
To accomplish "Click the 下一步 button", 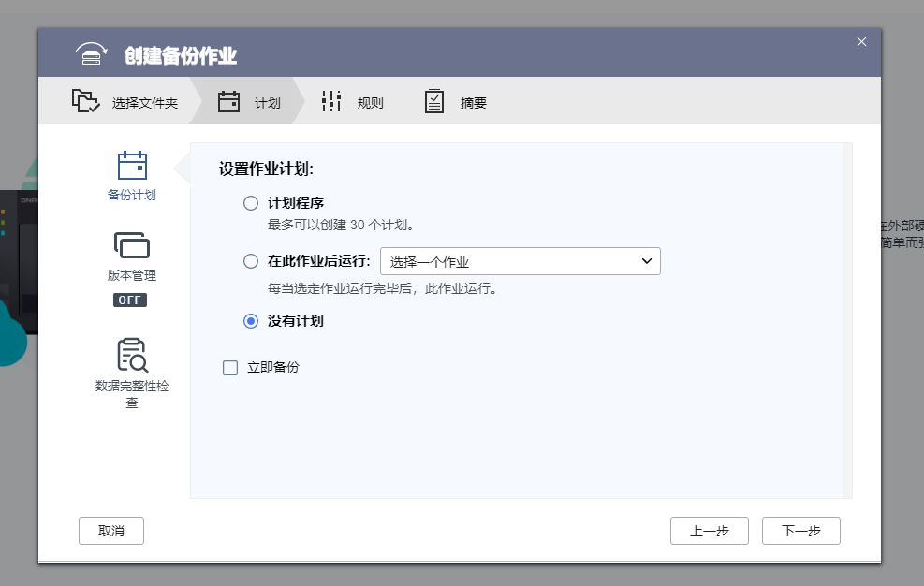I will (x=800, y=530).
